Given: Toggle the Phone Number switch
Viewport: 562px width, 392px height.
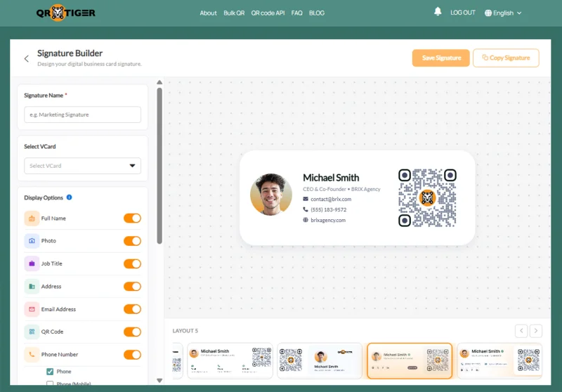Looking at the screenshot, I should click(x=132, y=355).
